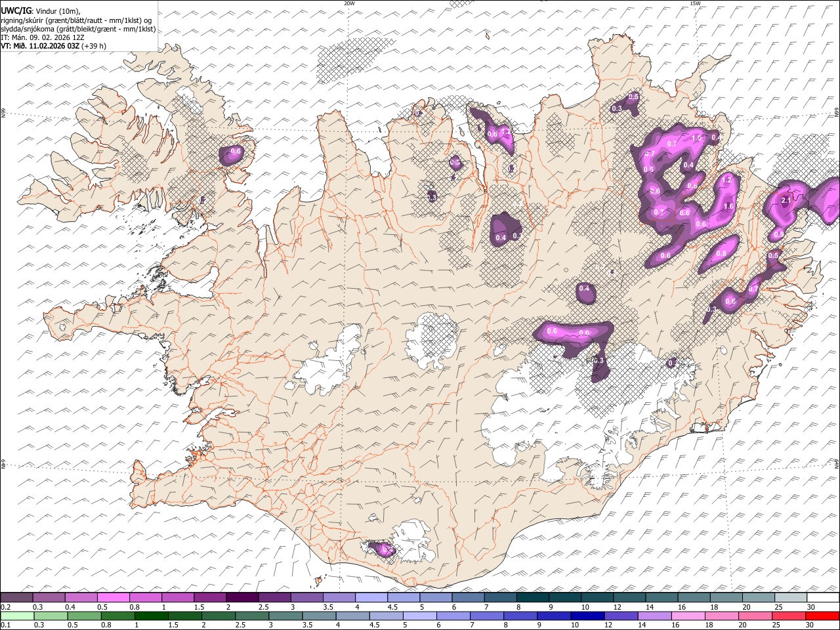Click the 0.2 number under the upper scale
The image size is (840, 630).
point(5,607)
